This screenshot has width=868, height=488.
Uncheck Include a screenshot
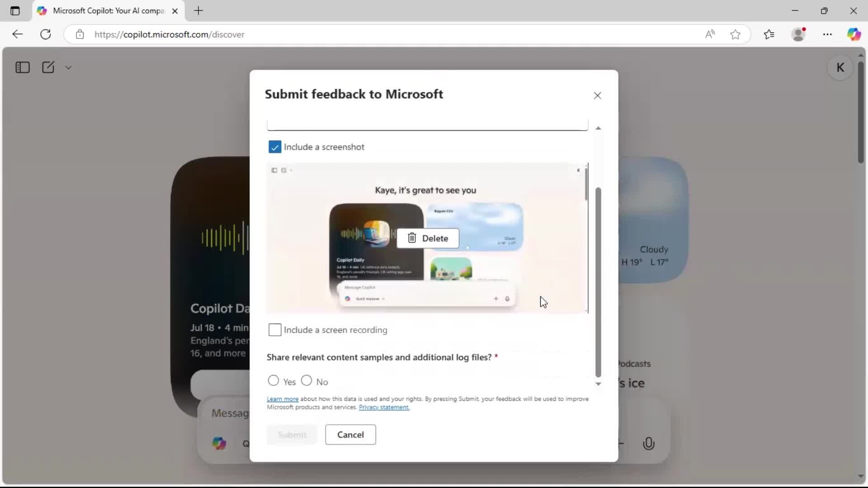pyautogui.click(x=274, y=147)
